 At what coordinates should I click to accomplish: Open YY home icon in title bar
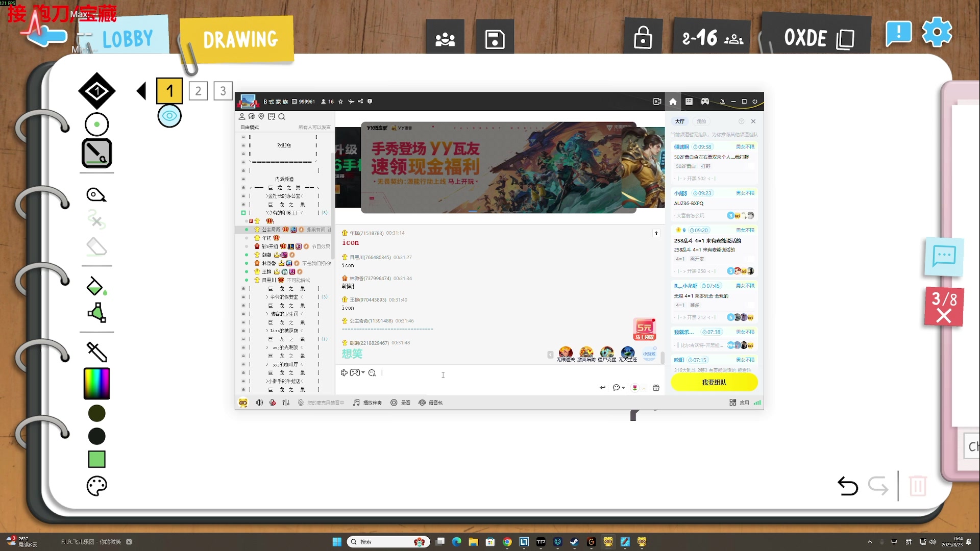pyautogui.click(x=673, y=102)
